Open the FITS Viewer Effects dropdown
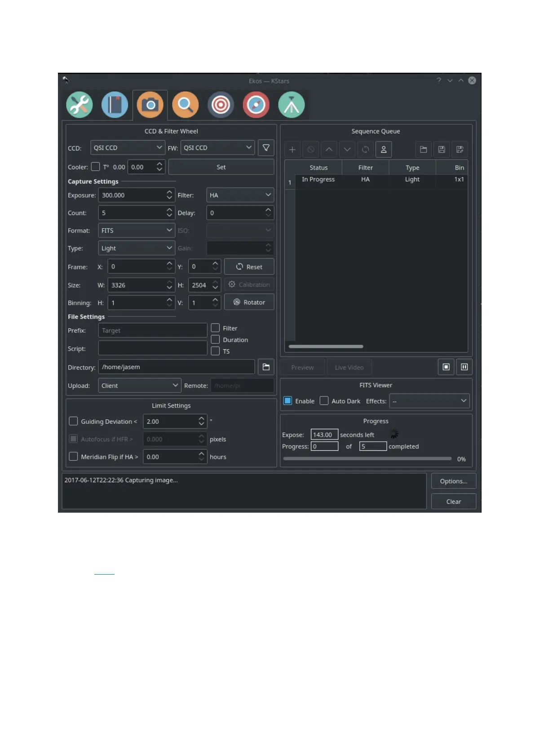Screen dimensions: 535x756 click(429, 401)
